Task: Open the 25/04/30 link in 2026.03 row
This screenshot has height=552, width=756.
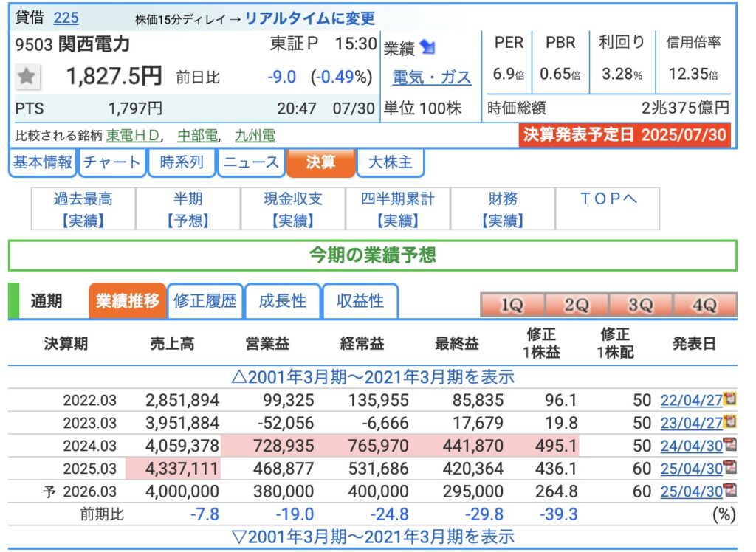Action: pyautogui.click(x=691, y=491)
